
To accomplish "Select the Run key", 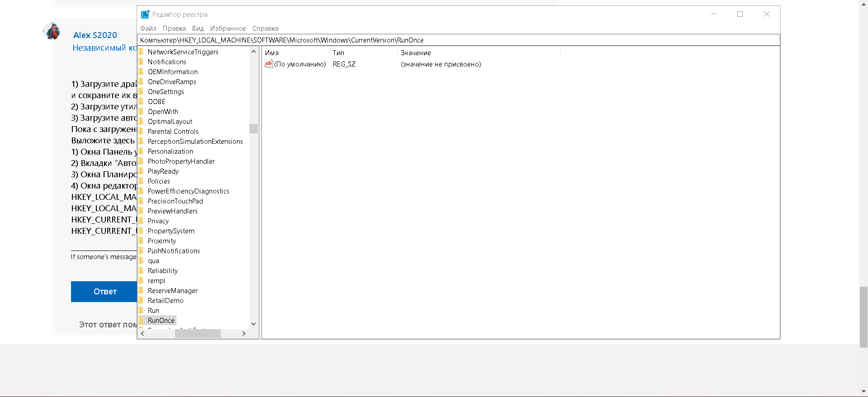I will tap(153, 311).
